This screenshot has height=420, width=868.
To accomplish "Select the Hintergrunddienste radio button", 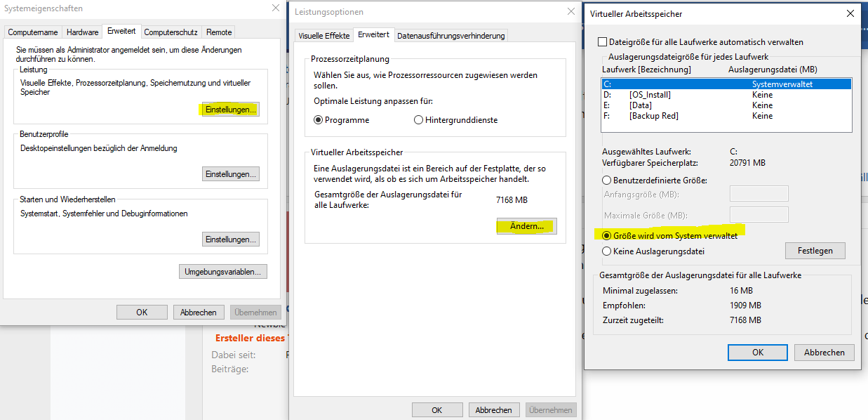I will pyautogui.click(x=418, y=119).
